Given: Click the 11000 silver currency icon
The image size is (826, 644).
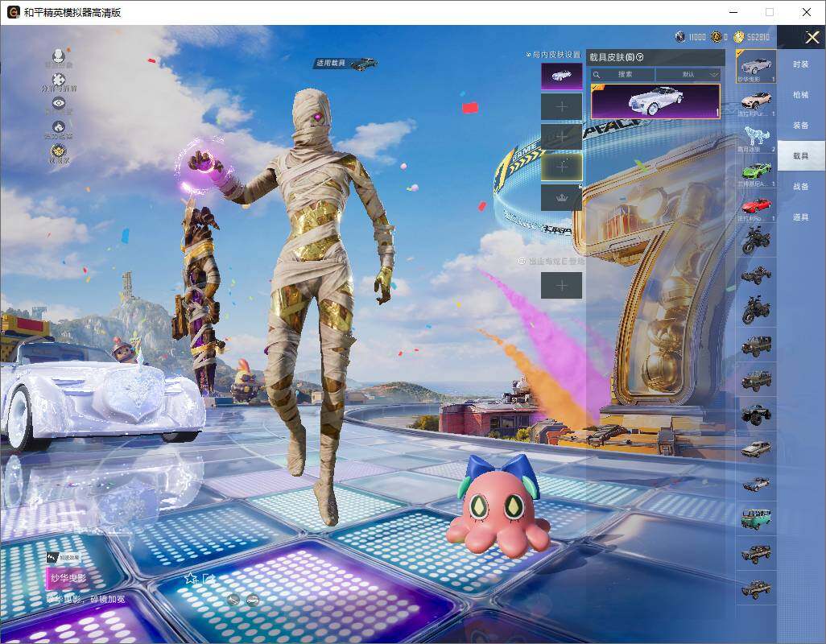Looking at the screenshot, I should point(680,37).
